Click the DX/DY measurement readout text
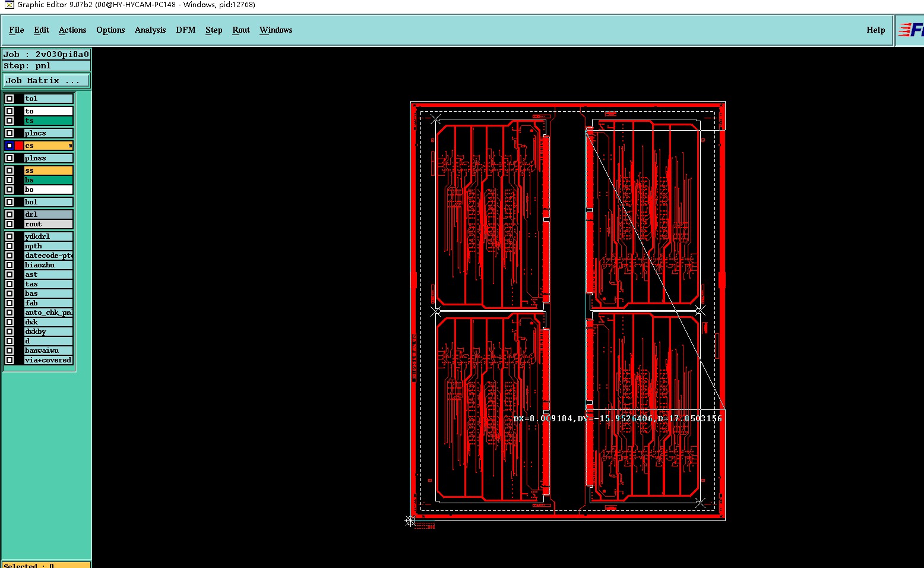 [618, 418]
